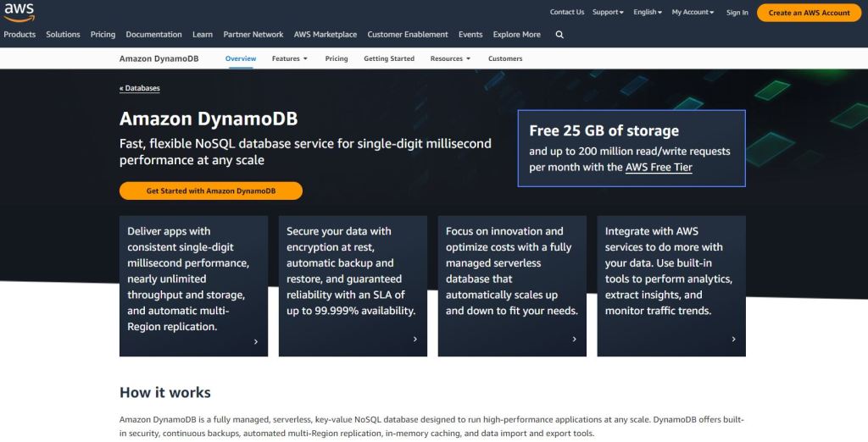Open the Partner Network menu
This screenshot has height=442, width=868.
click(x=253, y=35)
